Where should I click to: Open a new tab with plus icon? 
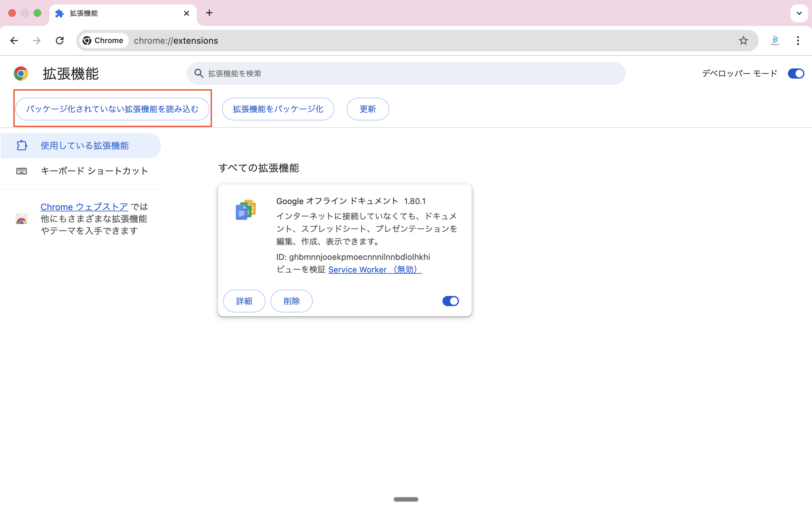tap(209, 13)
